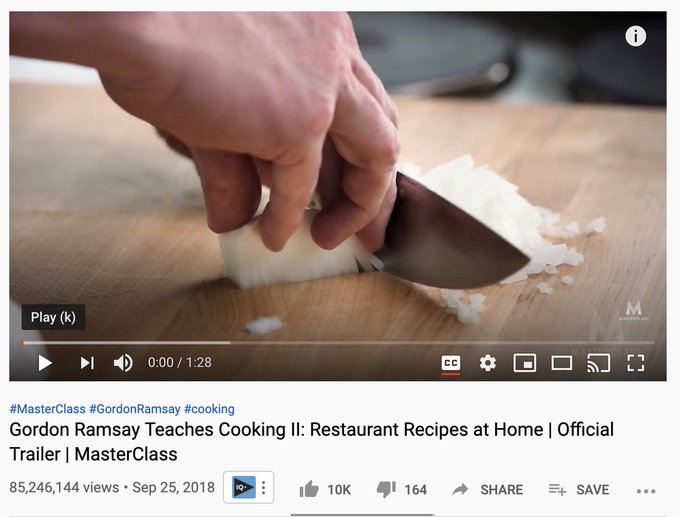Open the more actions ellipsis menu

[646, 491]
